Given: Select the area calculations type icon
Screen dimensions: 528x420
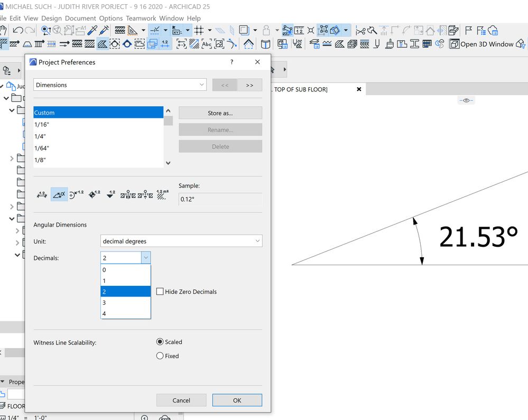Looking at the screenshot, I should (163, 194).
